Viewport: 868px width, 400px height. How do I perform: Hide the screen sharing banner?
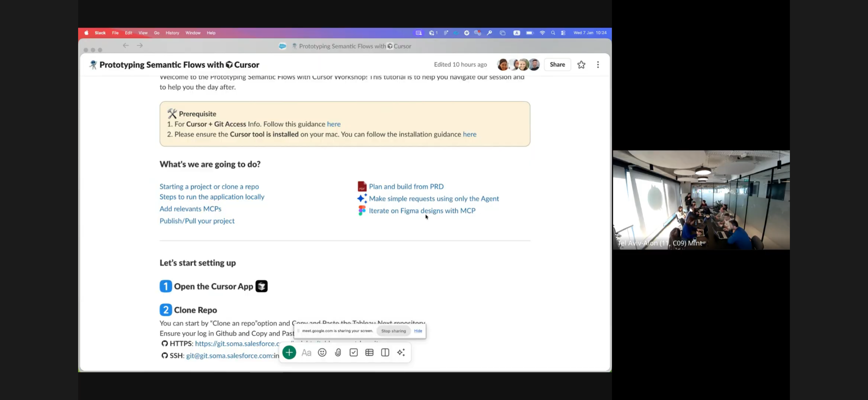tap(418, 331)
